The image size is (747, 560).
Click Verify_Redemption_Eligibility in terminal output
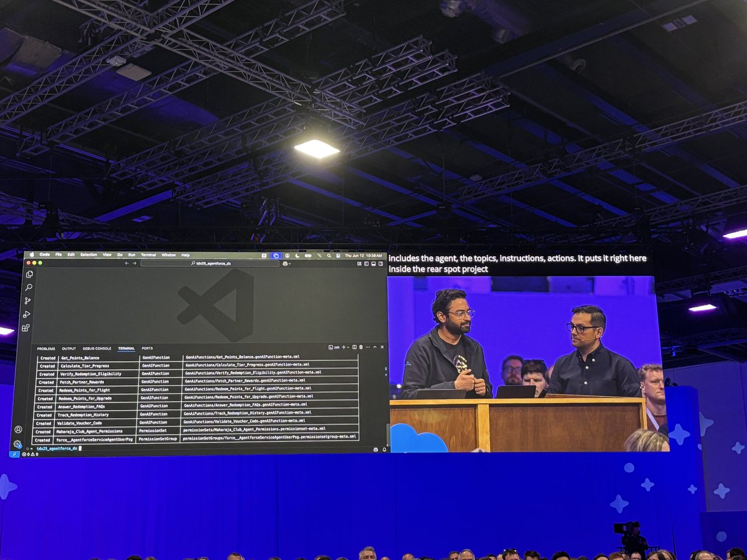tap(91, 374)
